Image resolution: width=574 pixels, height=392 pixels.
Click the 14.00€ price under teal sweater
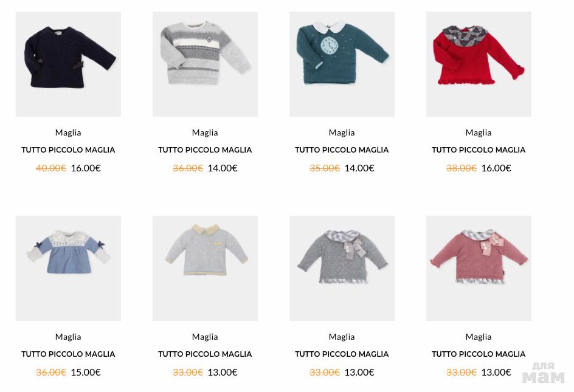coord(359,168)
